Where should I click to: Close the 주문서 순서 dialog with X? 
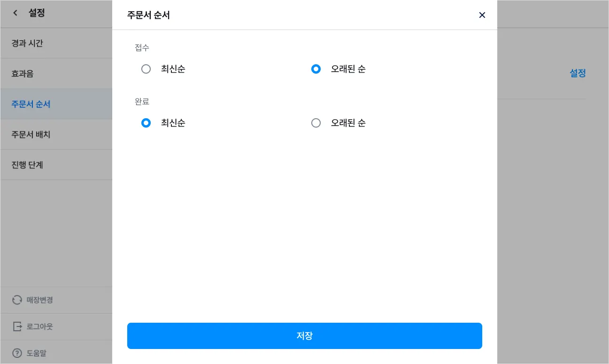[482, 15]
